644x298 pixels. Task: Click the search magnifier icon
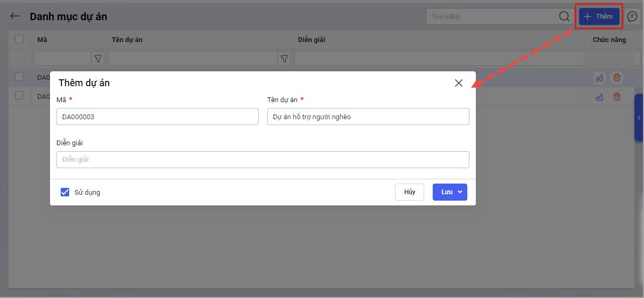click(x=564, y=16)
